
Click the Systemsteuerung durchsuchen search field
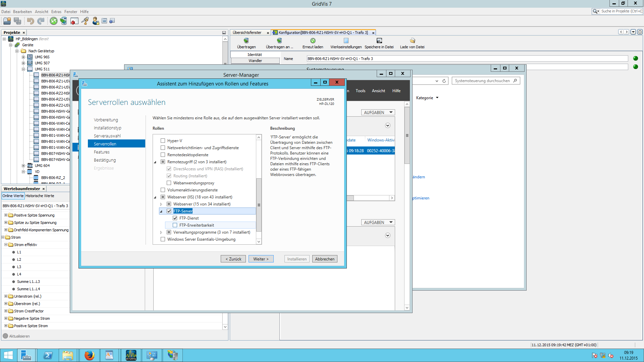(482, 81)
